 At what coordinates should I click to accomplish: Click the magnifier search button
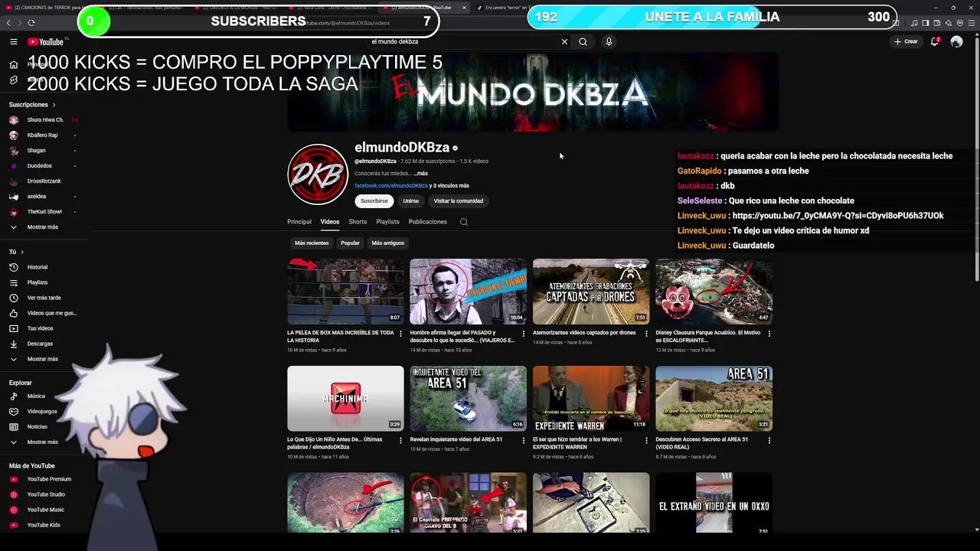[x=583, y=42]
